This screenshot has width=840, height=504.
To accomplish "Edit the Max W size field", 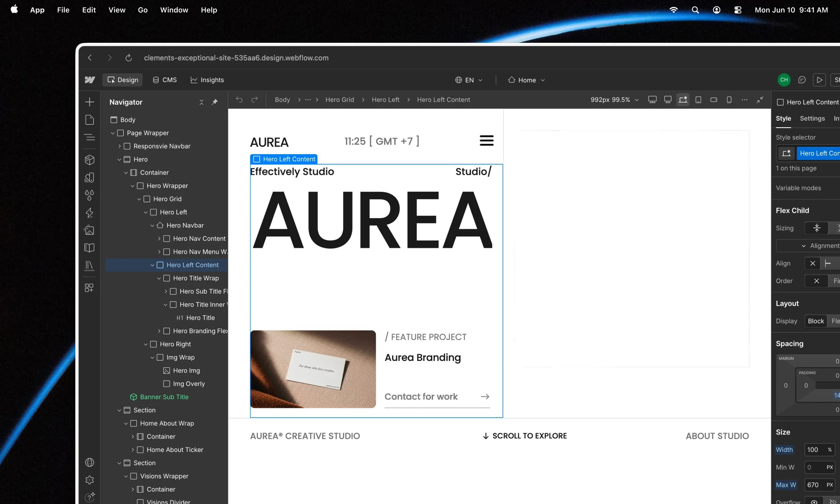I will click(819, 485).
